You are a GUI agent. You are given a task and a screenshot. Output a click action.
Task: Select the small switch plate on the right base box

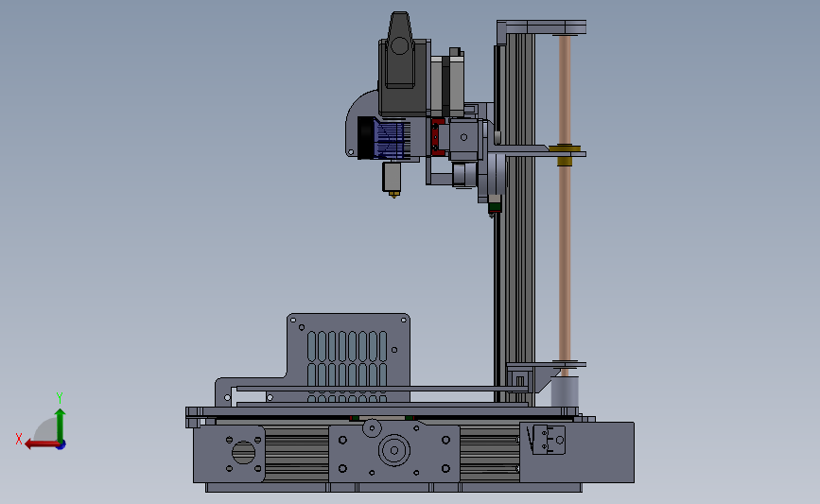[548, 440]
